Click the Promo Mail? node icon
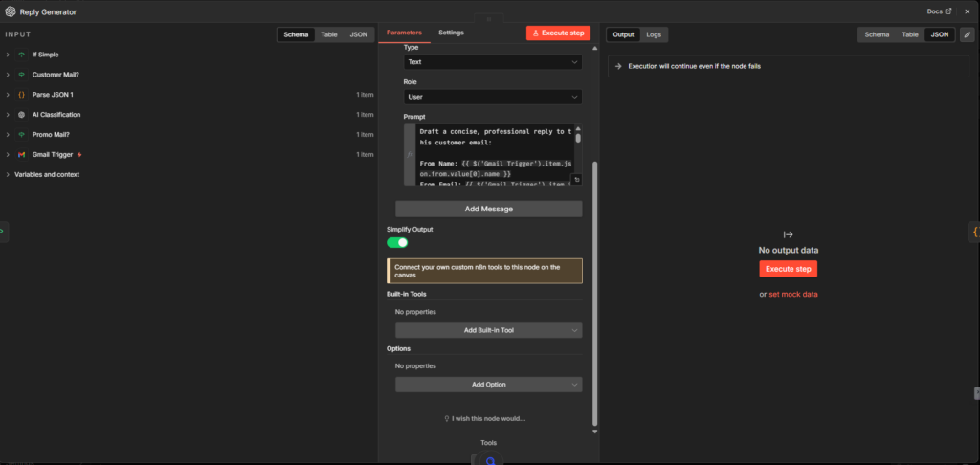980x465 pixels. click(21, 134)
